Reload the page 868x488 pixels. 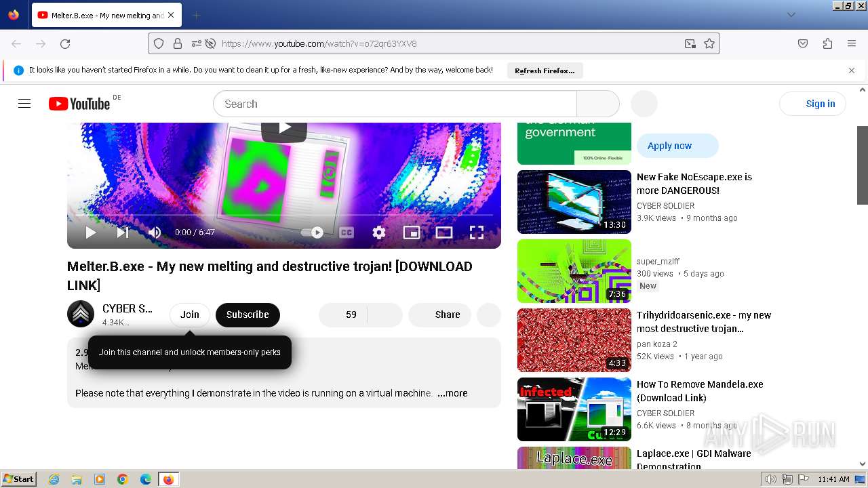point(65,43)
